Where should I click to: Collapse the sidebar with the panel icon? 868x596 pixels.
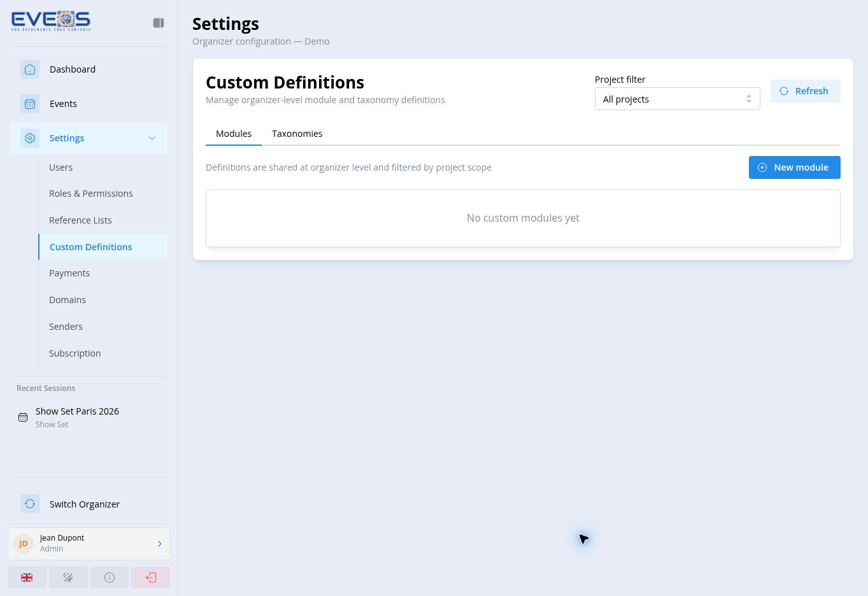(x=159, y=23)
